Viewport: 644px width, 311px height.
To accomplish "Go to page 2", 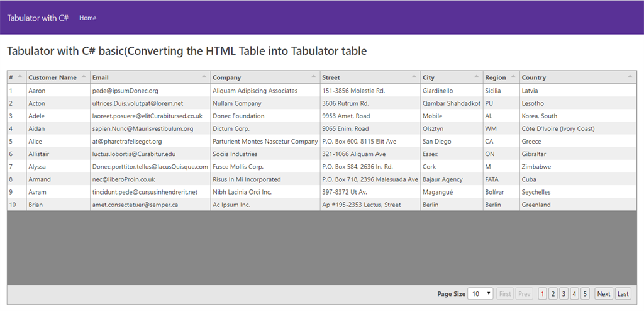I will [553, 294].
